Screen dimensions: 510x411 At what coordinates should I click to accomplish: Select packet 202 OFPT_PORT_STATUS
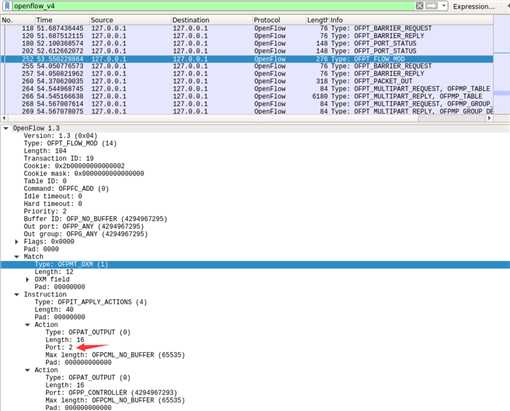pos(247,51)
